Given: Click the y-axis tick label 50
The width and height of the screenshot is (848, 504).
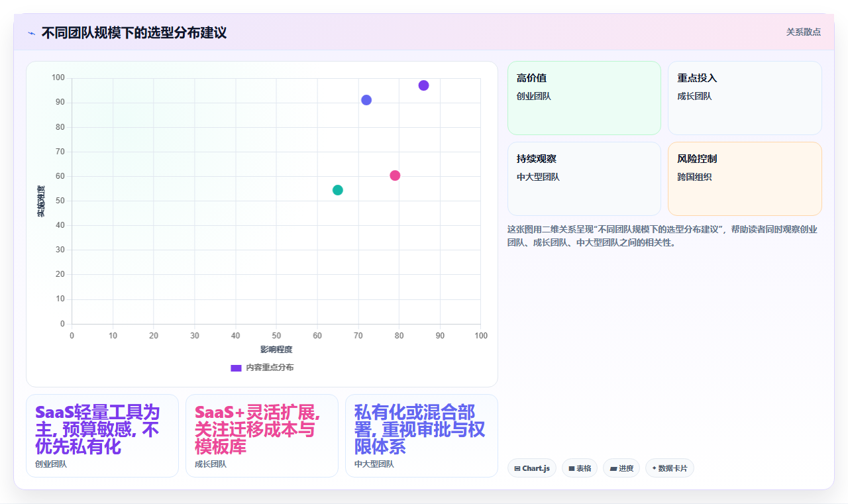Looking at the screenshot, I should point(60,201).
